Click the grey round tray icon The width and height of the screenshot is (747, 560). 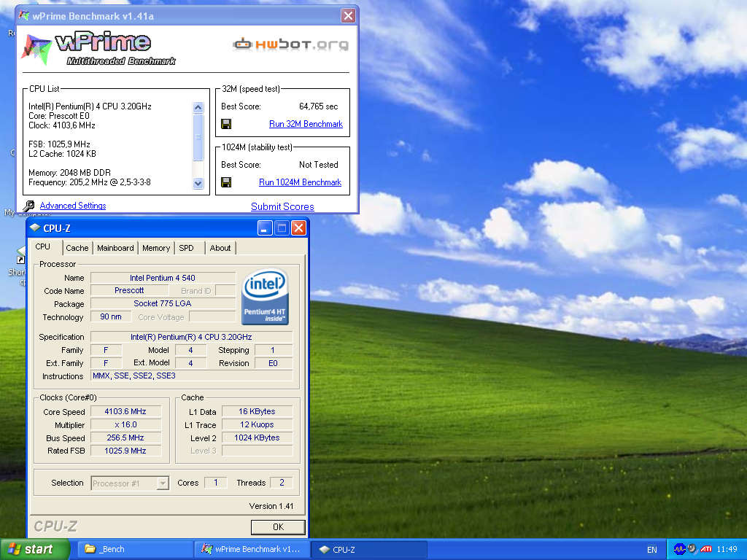[692, 549]
